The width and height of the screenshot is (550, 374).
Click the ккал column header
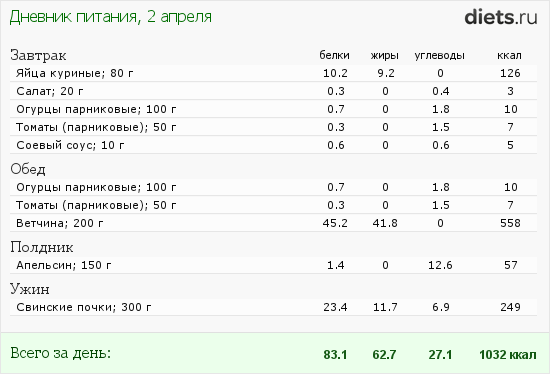click(509, 55)
